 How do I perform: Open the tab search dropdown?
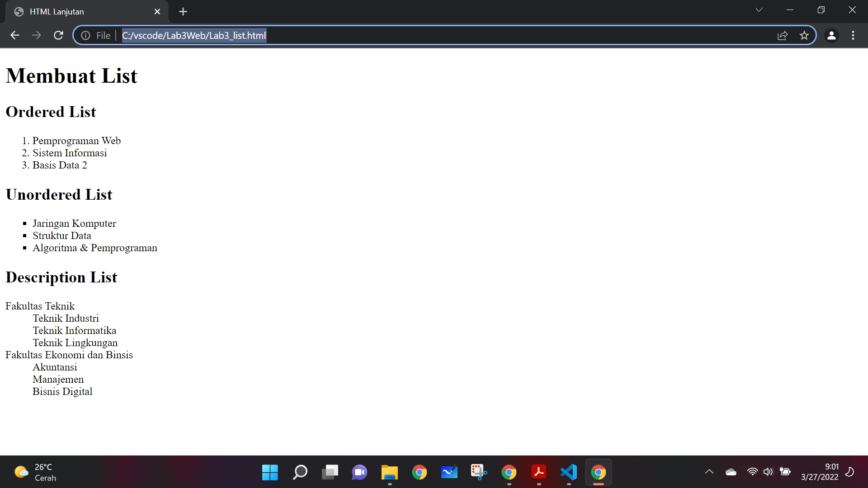(759, 9)
